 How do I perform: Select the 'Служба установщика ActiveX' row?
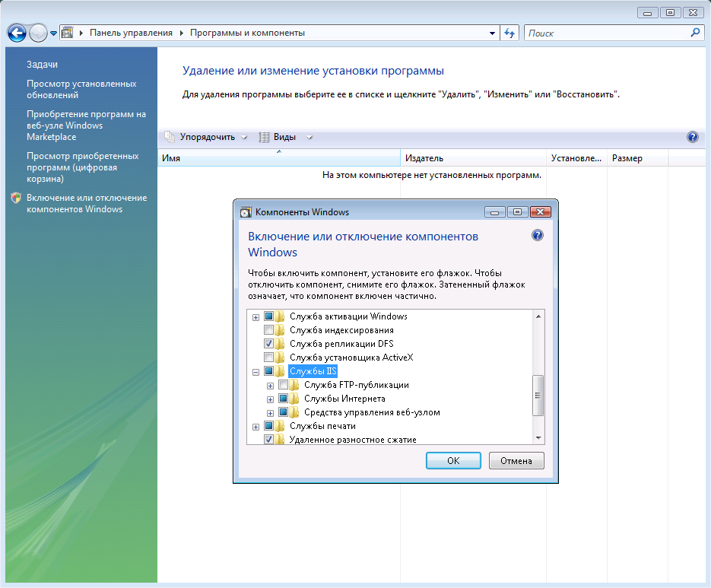[351, 357]
